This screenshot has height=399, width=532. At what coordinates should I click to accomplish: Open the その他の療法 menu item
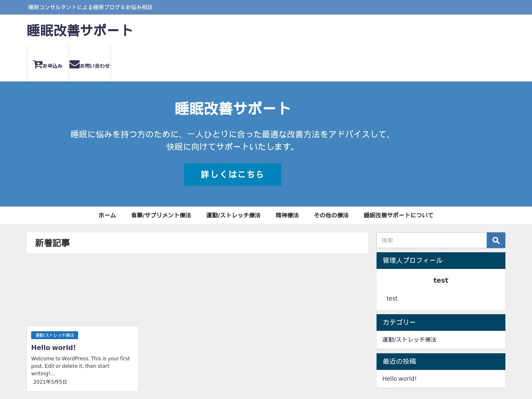click(x=331, y=215)
